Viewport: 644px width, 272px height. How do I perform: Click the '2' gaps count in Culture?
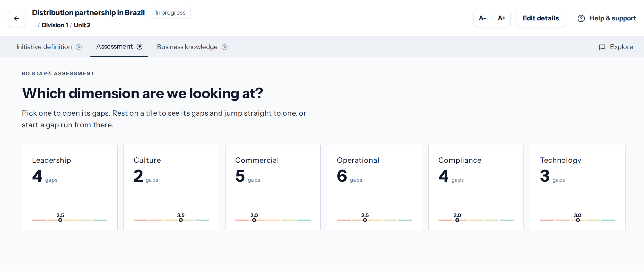coord(138,176)
